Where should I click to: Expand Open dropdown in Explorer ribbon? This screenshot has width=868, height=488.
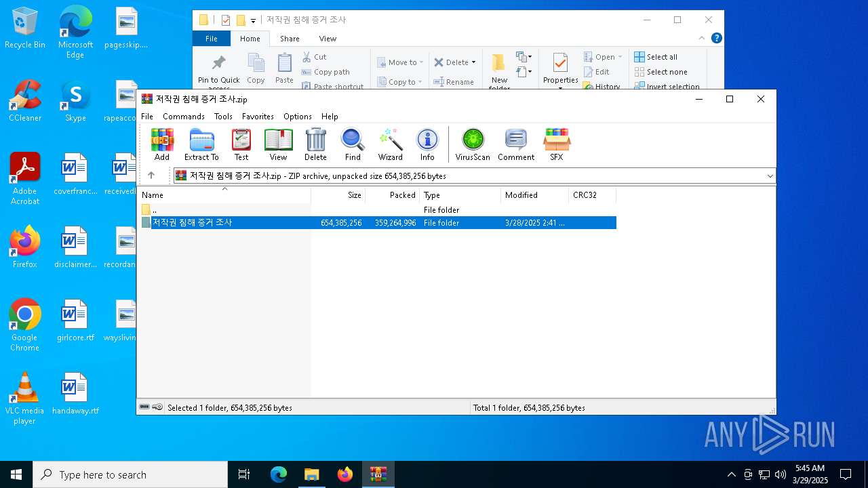[620, 57]
